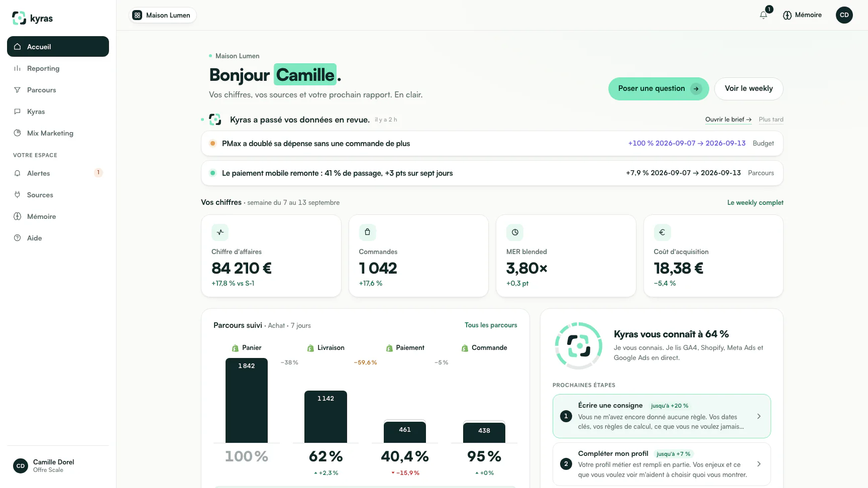Click the CD avatar in top bar
The image size is (868, 488).
point(844,15)
